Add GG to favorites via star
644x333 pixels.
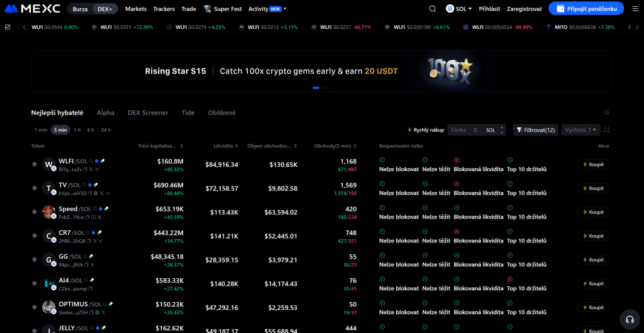point(35,260)
